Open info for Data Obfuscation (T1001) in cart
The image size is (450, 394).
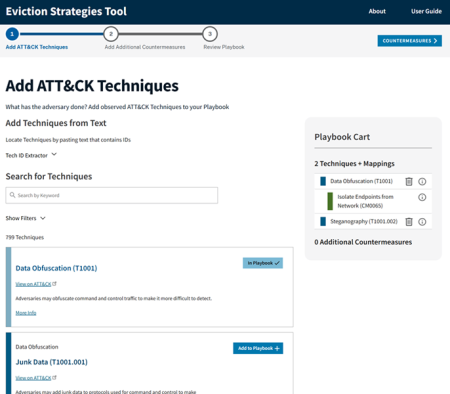[x=422, y=181]
